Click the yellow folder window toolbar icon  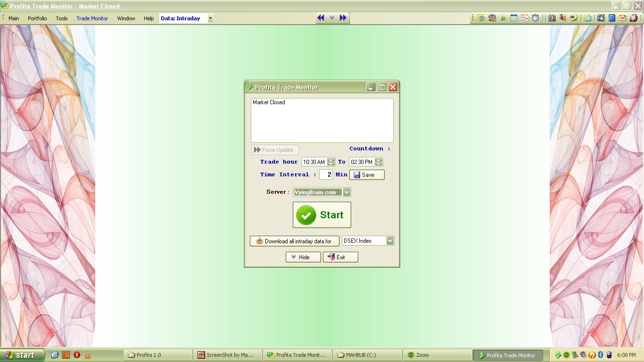(x=588, y=18)
